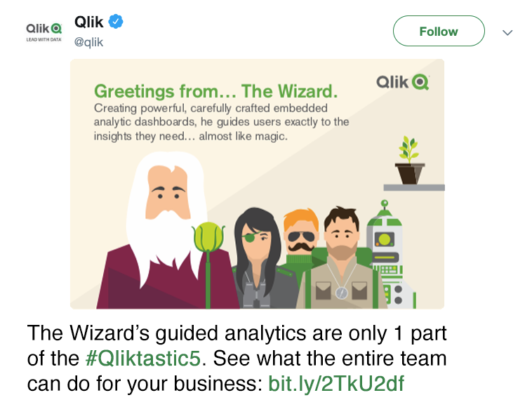Click the orange-haired man with sunglasses
The width and height of the screenshot is (532, 414).
coord(300,238)
